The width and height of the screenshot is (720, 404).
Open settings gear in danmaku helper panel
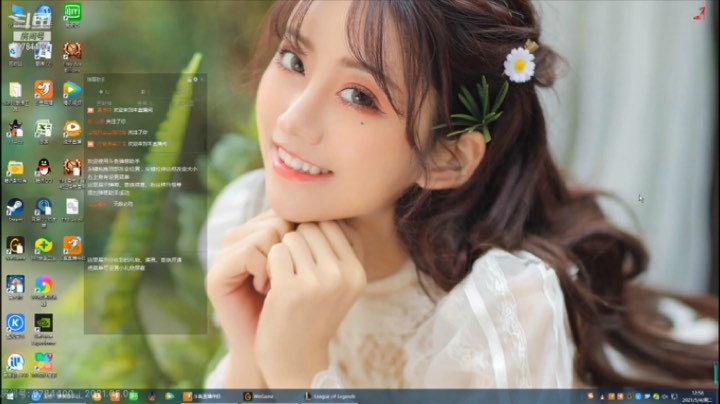[x=196, y=79]
